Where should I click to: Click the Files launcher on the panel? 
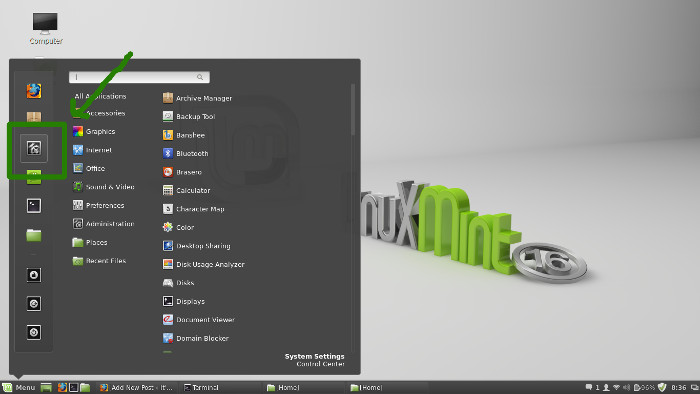tap(85, 387)
